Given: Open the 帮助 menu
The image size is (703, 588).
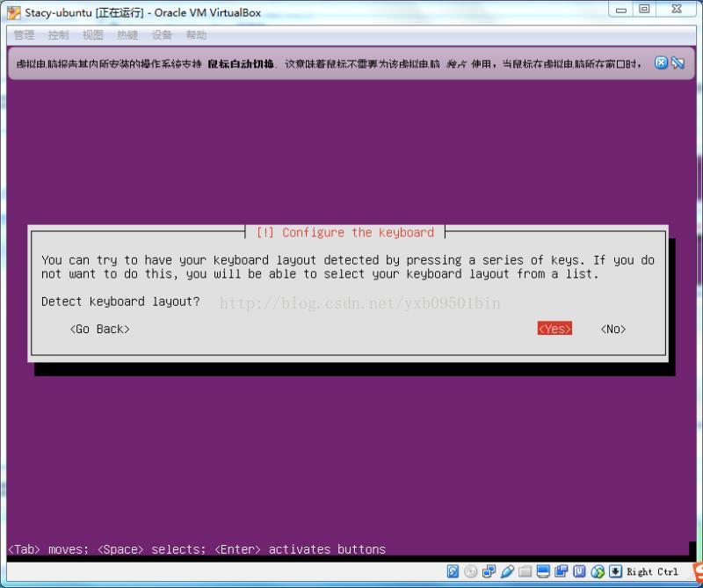Looking at the screenshot, I should coord(196,35).
